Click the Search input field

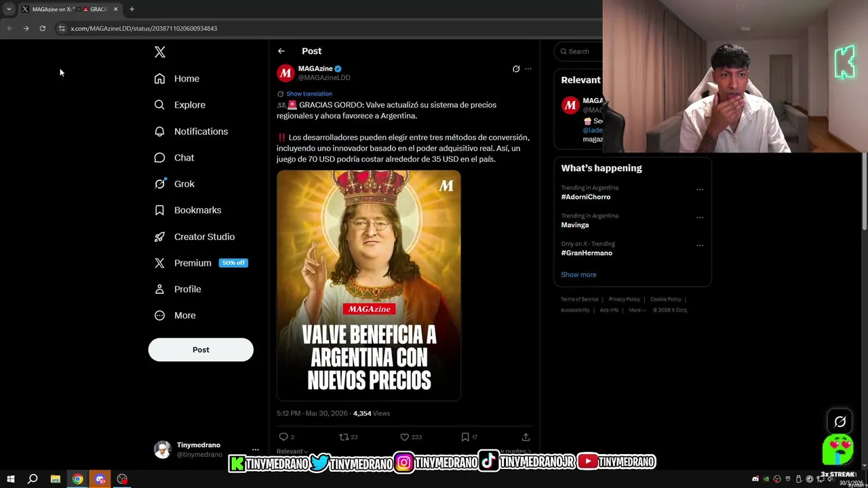pos(580,52)
